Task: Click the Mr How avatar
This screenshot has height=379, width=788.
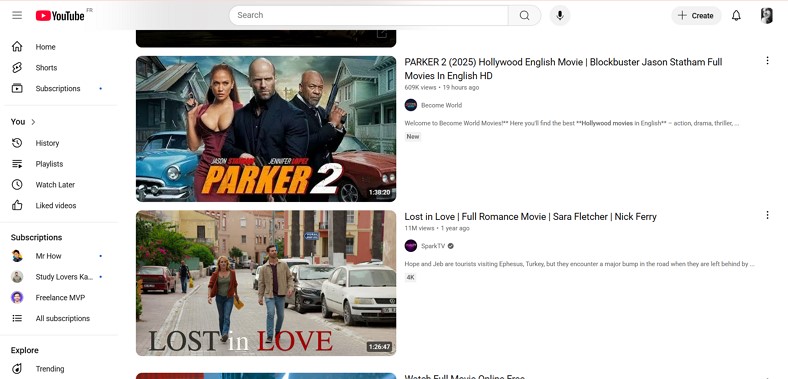Action: click(17, 256)
